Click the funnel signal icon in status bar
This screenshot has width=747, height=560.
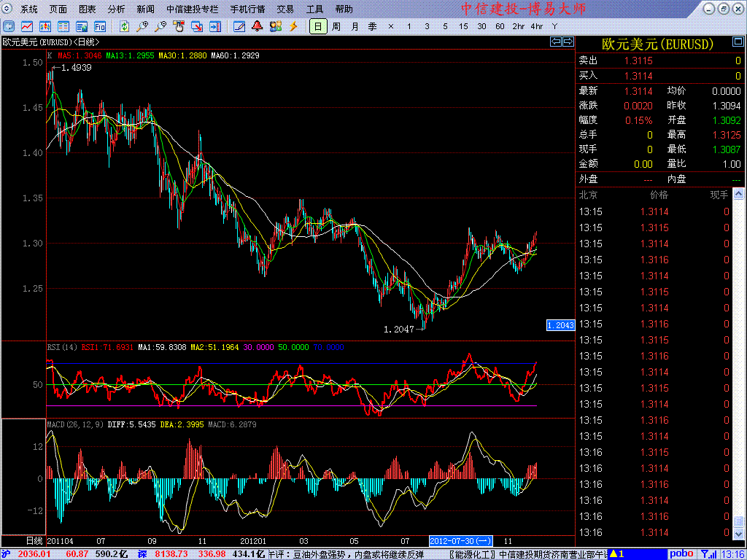click(711, 554)
